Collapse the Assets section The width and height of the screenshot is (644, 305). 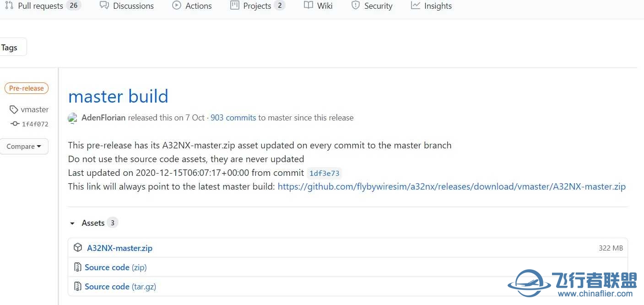pos(72,223)
